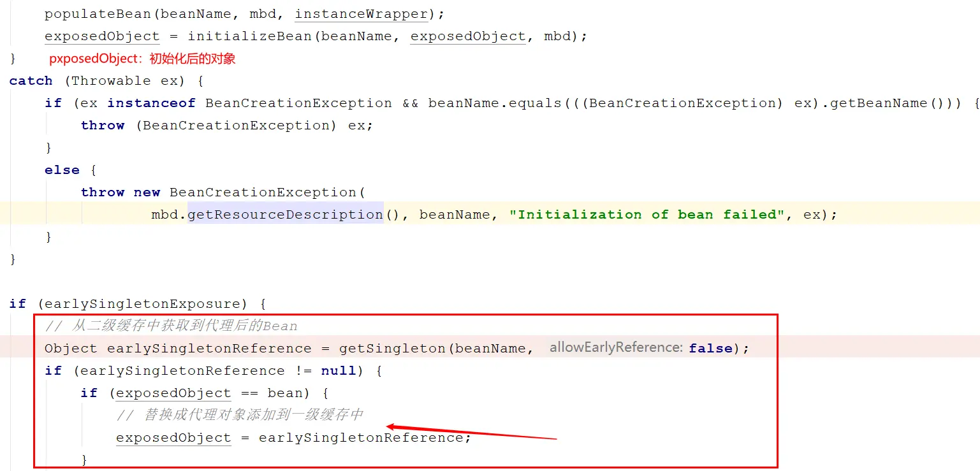The height and width of the screenshot is (471, 980).
Task: Click "Initialization of bean failed" string
Action: click(x=647, y=215)
